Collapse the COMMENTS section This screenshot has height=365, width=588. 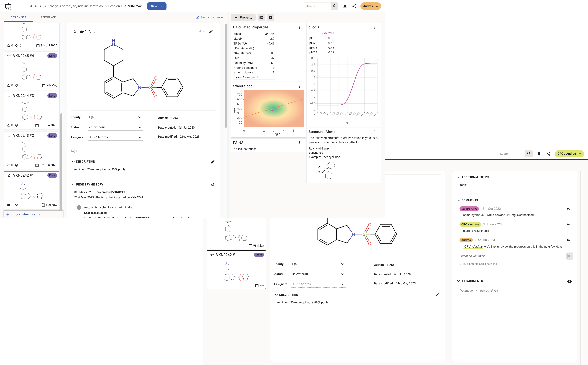[459, 200]
